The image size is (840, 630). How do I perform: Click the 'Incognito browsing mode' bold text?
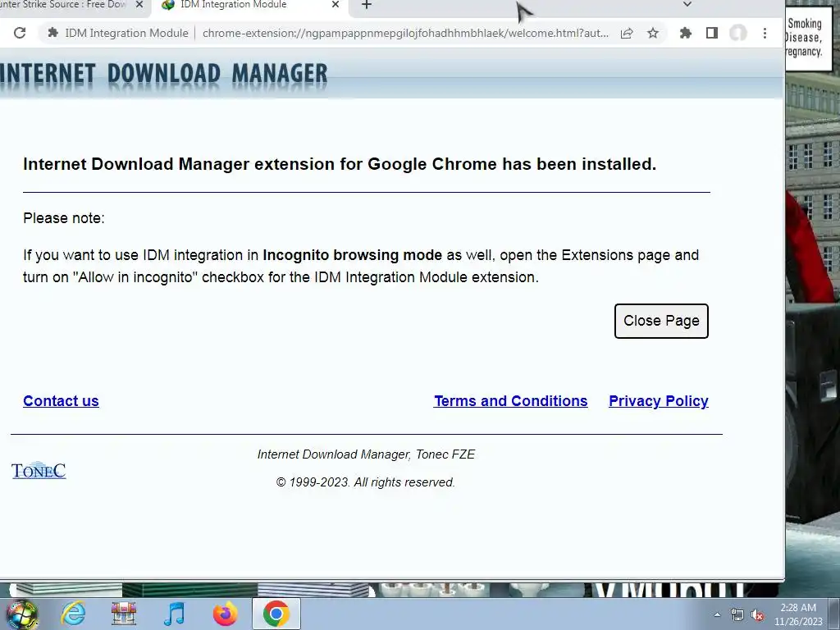tap(352, 255)
